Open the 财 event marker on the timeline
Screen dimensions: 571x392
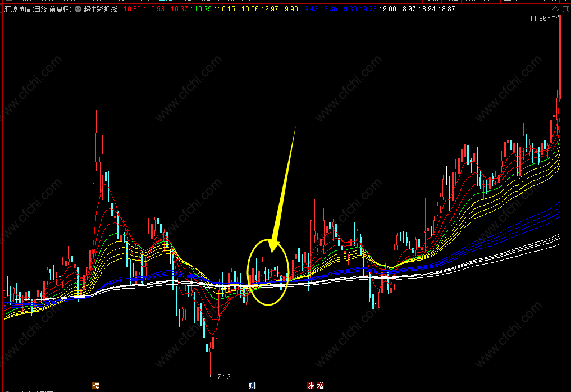point(252,385)
